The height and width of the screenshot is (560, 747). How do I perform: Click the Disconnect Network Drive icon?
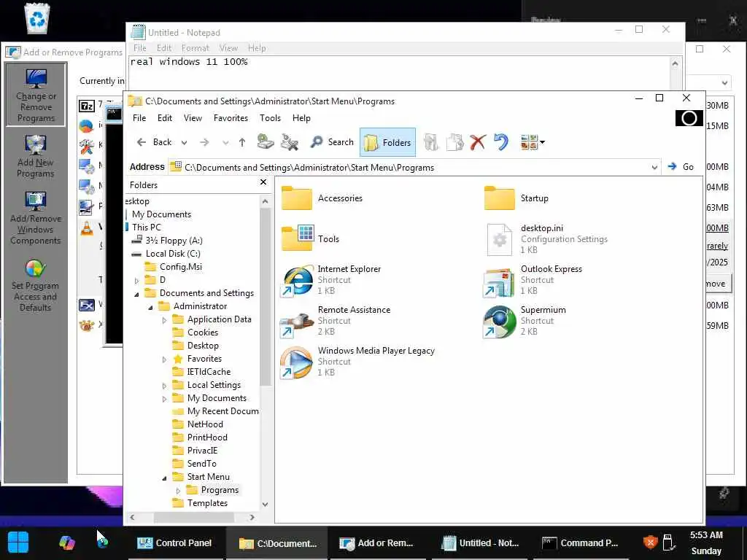289,142
